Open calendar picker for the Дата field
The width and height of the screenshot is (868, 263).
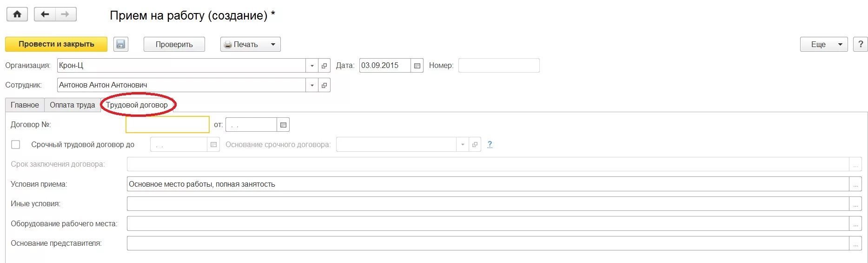[417, 66]
